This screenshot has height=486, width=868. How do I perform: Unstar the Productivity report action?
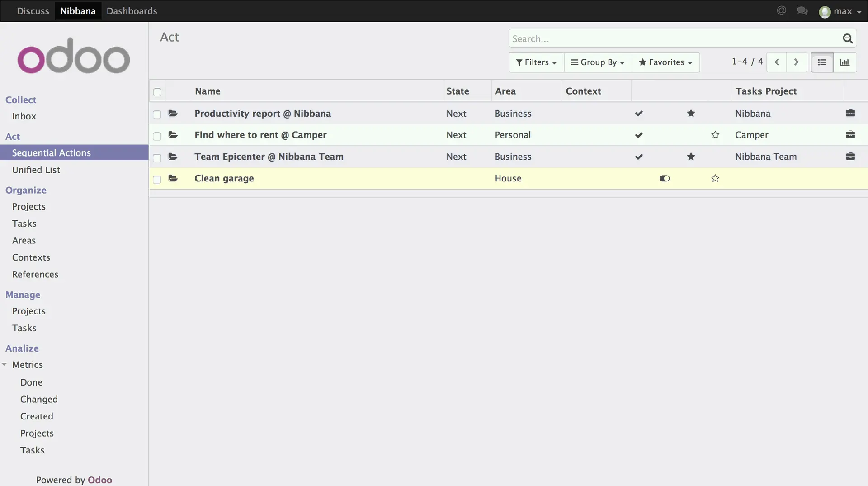click(x=691, y=114)
